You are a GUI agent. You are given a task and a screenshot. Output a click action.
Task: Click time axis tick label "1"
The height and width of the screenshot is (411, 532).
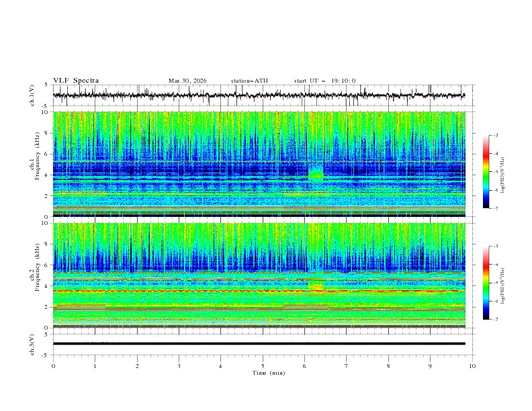pyautogui.click(x=95, y=366)
